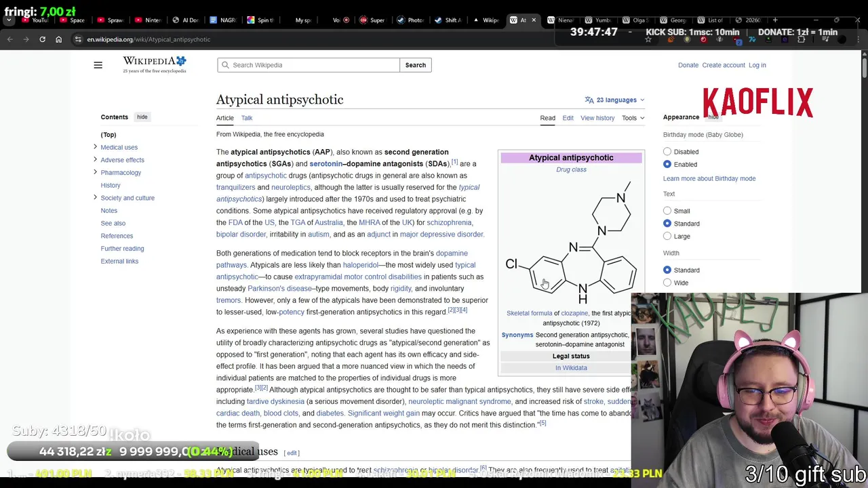The width and height of the screenshot is (868, 488).
Task: Click the magnifier icon in the search box
Action: pos(225,65)
